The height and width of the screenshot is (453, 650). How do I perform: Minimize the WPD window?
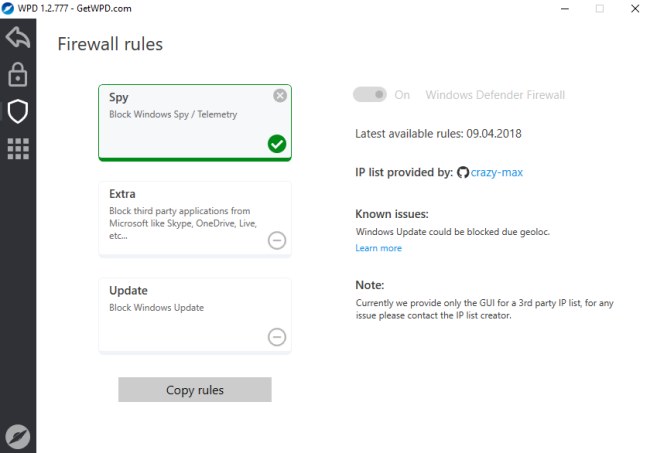click(x=565, y=8)
